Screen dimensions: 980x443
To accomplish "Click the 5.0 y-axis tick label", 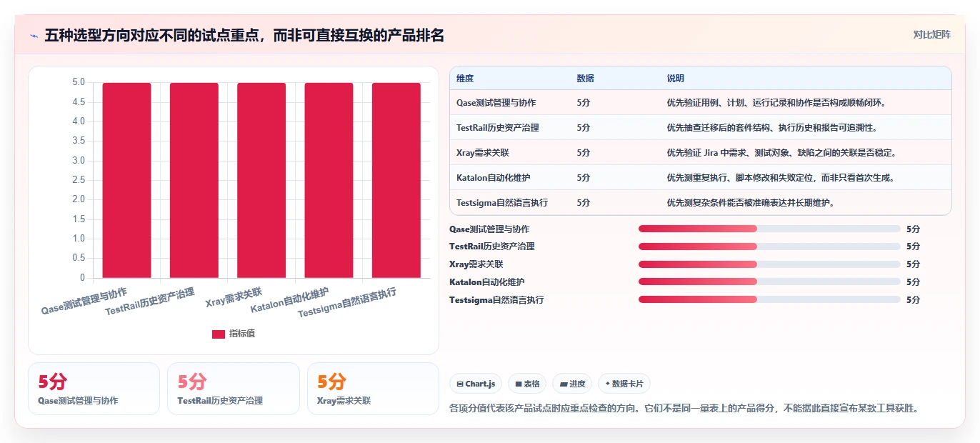I will click(79, 82).
